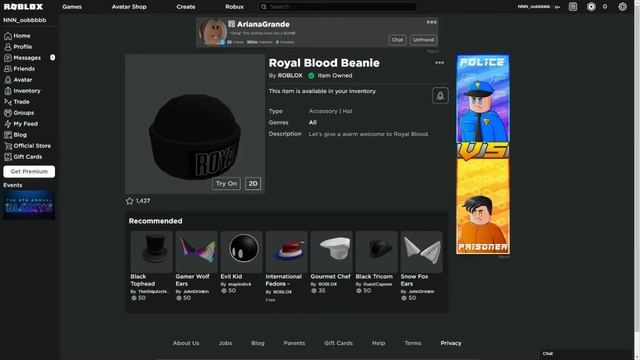The width and height of the screenshot is (640, 360).
Task: Click the All genre link
Action: pyautogui.click(x=313, y=122)
